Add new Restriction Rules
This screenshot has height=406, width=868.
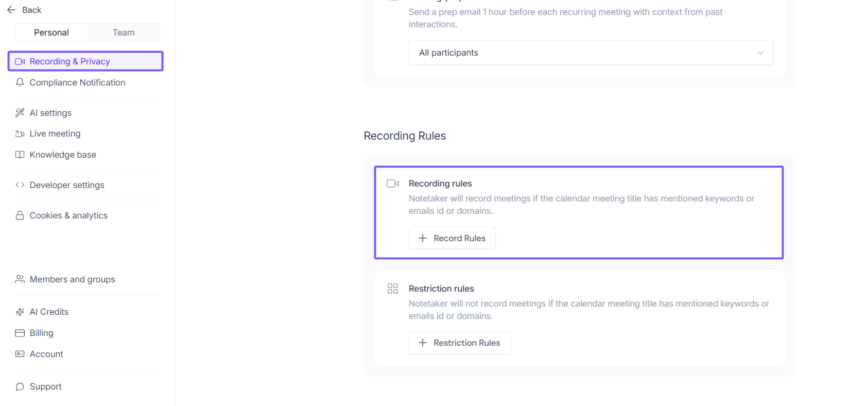(x=459, y=343)
